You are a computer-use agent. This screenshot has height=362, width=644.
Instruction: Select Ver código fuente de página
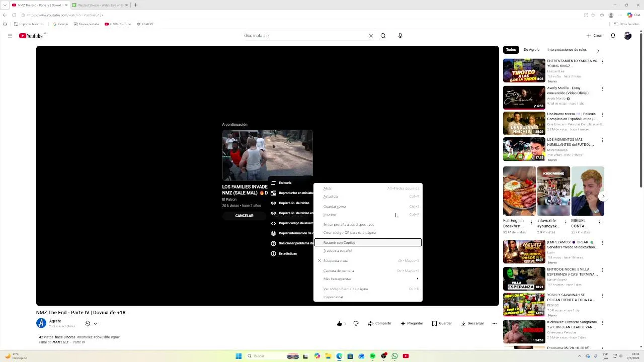point(368,289)
